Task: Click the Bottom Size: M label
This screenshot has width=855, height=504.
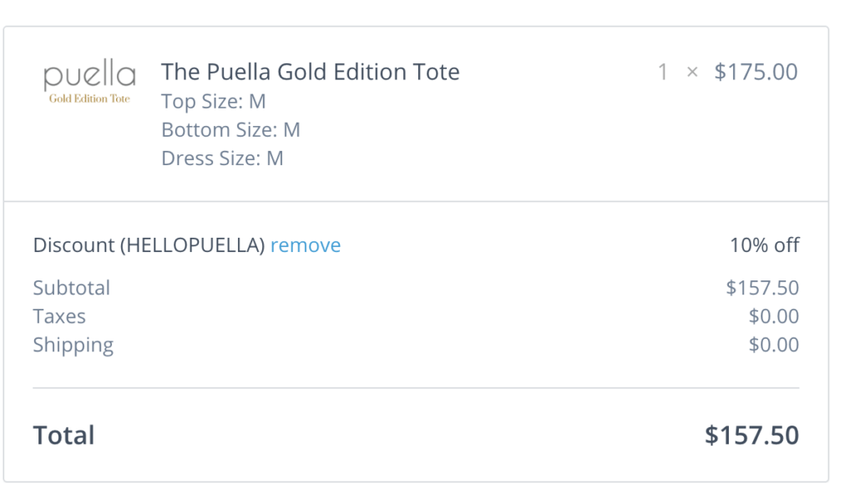Action: pyautogui.click(x=230, y=129)
